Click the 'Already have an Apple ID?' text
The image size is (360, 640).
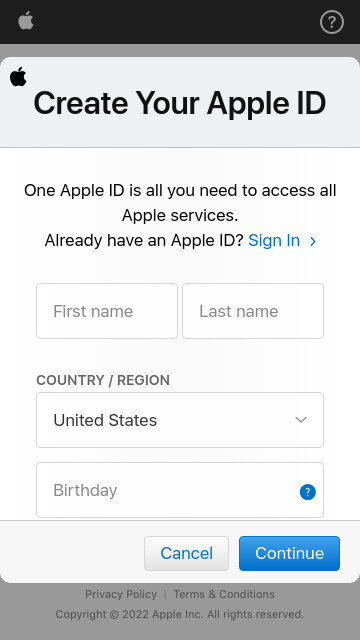[144, 241]
